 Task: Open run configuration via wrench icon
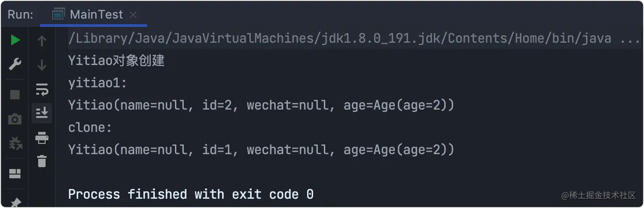(15, 64)
